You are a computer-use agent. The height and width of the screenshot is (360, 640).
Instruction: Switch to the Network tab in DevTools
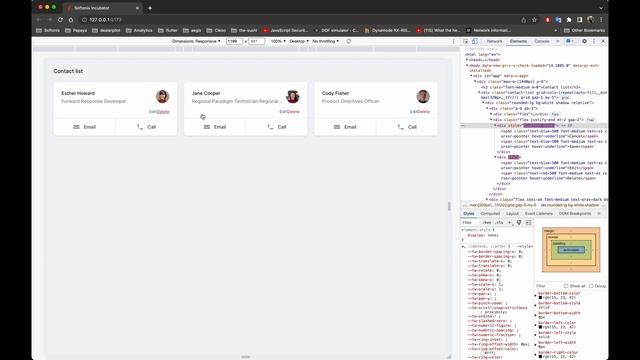point(494,41)
